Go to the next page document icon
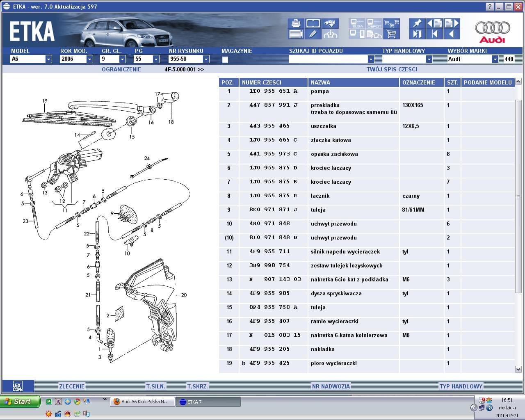 point(452,23)
